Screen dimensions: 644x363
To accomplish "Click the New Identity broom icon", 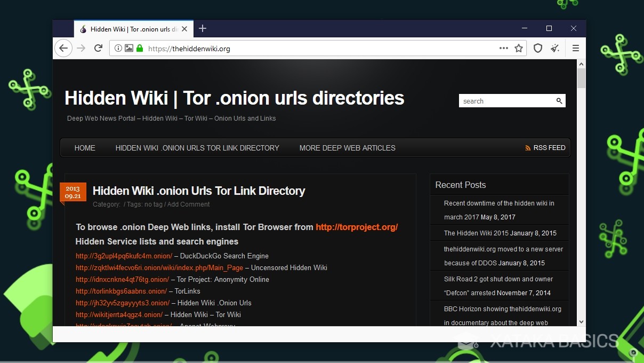I will pyautogui.click(x=556, y=49).
